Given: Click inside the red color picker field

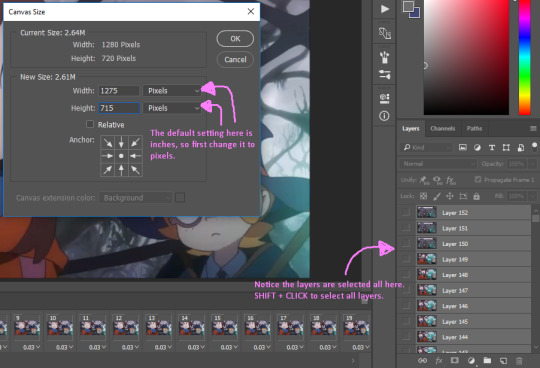Looking at the screenshot, I should click(x=466, y=57).
